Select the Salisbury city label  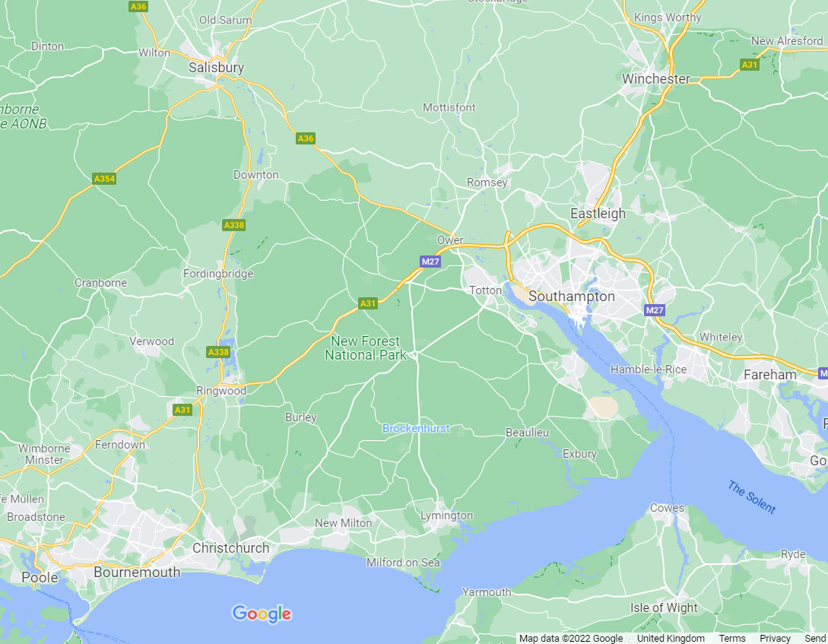click(217, 68)
